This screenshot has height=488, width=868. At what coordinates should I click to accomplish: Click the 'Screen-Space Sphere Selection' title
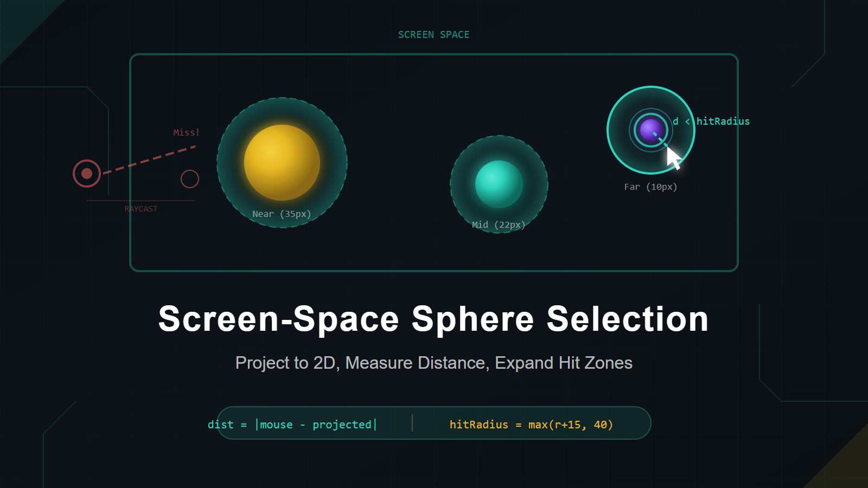point(433,319)
